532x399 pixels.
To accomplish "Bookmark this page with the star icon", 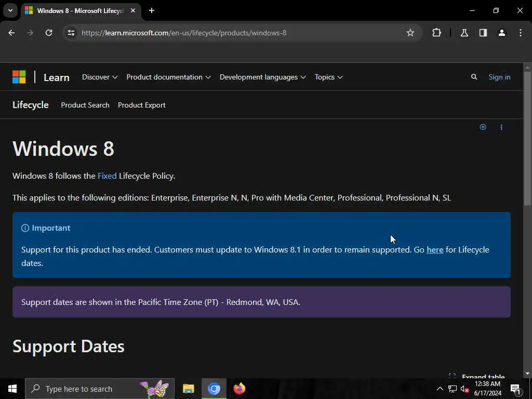I will click(x=410, y=33).
